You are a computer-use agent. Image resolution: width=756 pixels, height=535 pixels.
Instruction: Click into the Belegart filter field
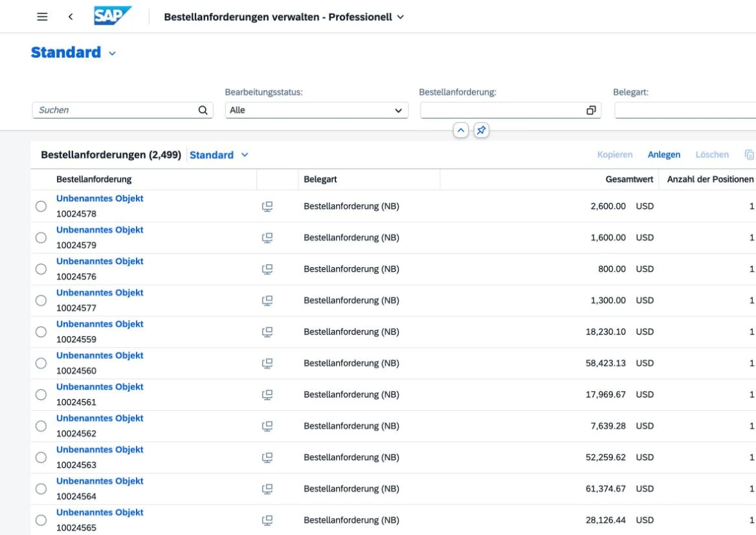[685, 110]
